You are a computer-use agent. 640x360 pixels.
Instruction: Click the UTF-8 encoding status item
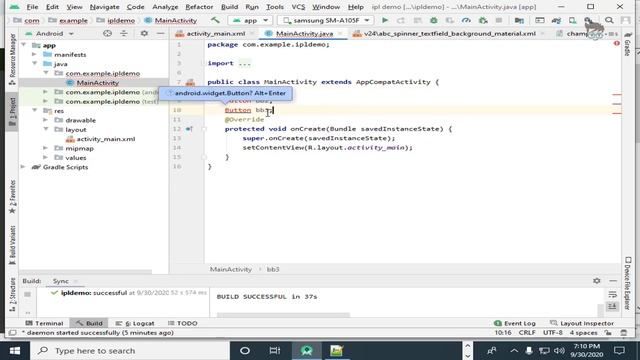553,333
